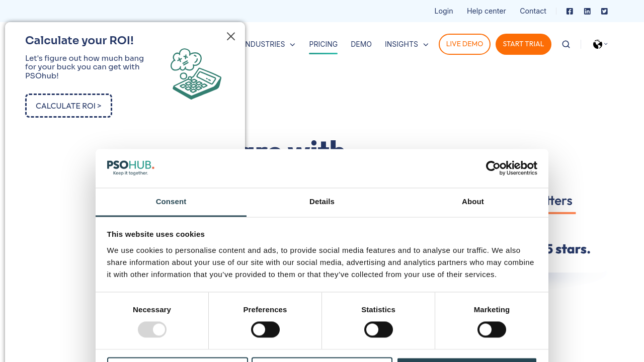Open the globe language selector
Screen dimensions: 644x362
coord(600,44)
